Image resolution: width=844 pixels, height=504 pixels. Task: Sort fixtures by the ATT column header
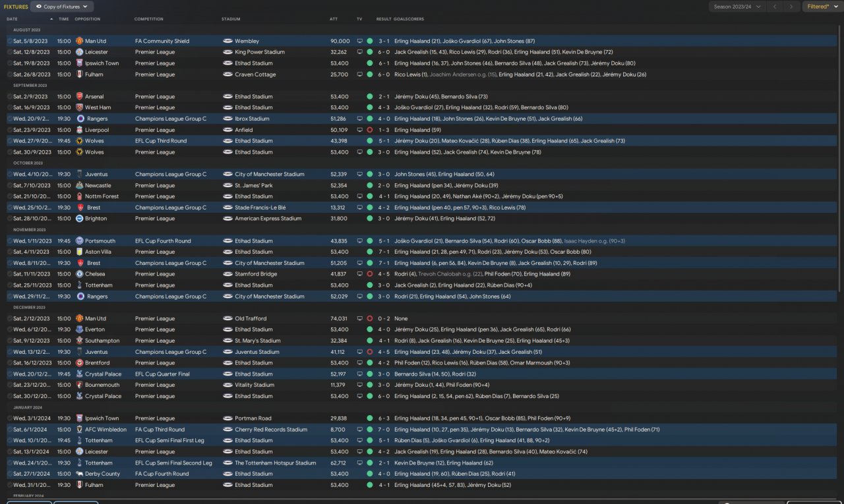[334, 19]
